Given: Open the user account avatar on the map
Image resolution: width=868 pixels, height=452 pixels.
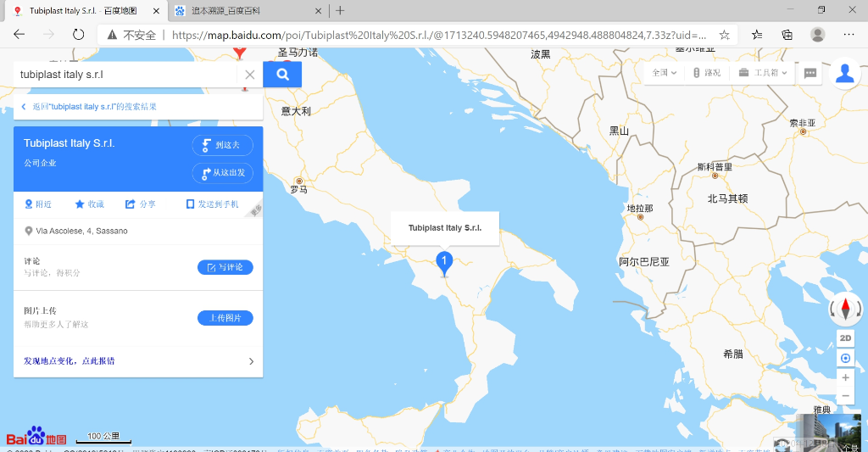Looking at the screenshot, I should click(x=844, y=73).
